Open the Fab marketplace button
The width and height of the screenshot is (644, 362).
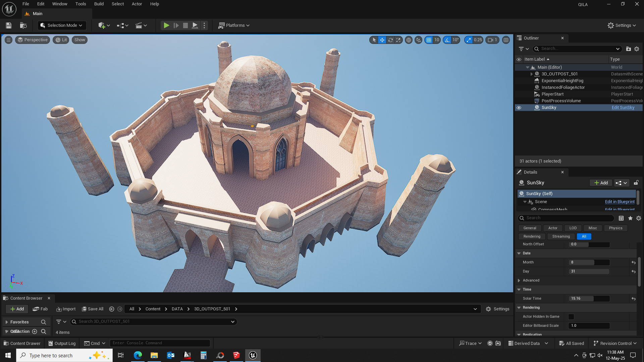click(40, 309)
